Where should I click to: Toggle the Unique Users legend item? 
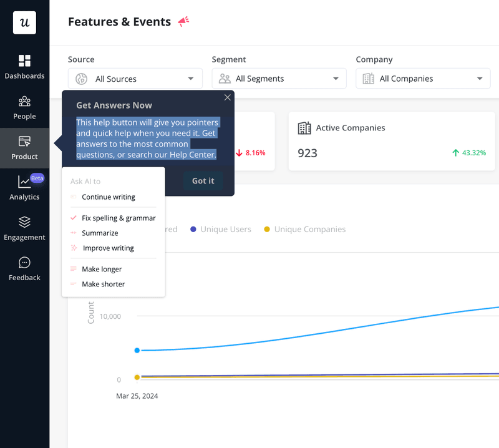[220, 229]
